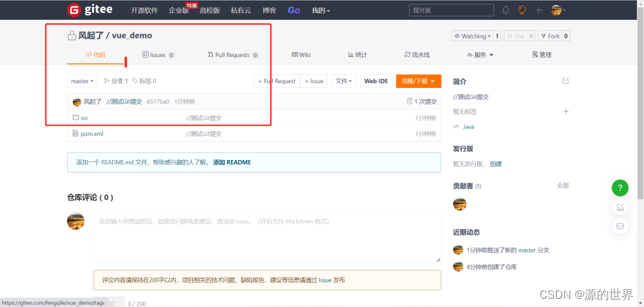Switch to the 统计 tab
The image size is (644, 307).
pos(357,54)
